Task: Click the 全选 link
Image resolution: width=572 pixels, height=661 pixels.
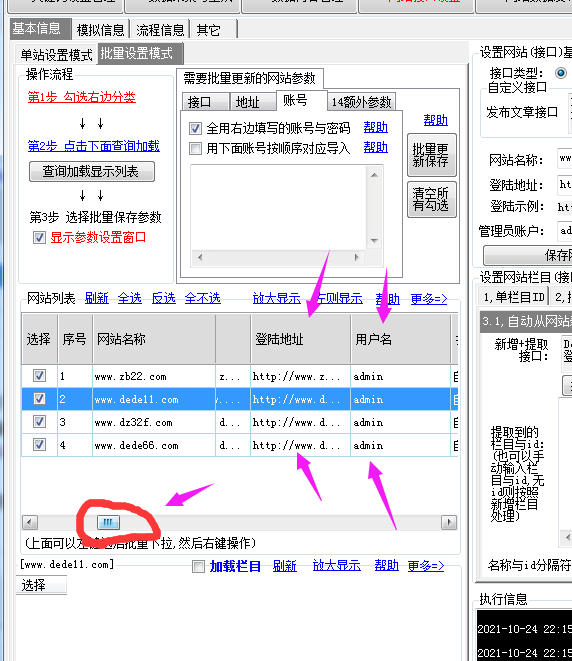Action: [x=129, y=298]
